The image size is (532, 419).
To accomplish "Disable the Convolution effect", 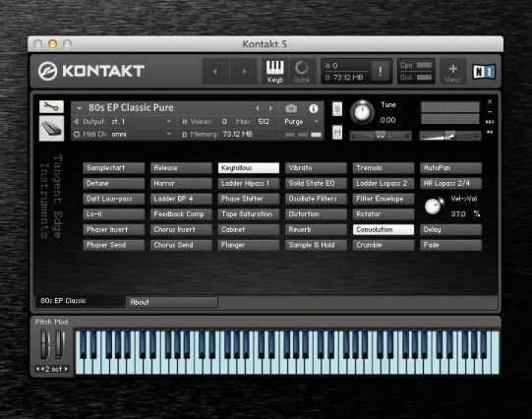I will (x=384, y=230).
